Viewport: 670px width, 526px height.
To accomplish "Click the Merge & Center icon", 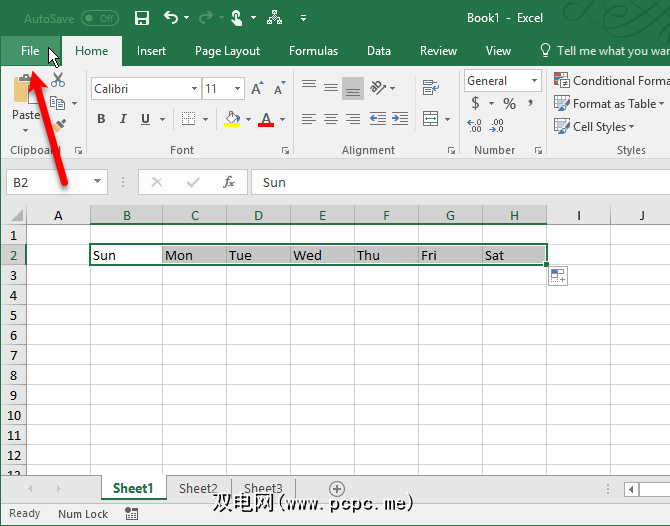I will [430, 119].
